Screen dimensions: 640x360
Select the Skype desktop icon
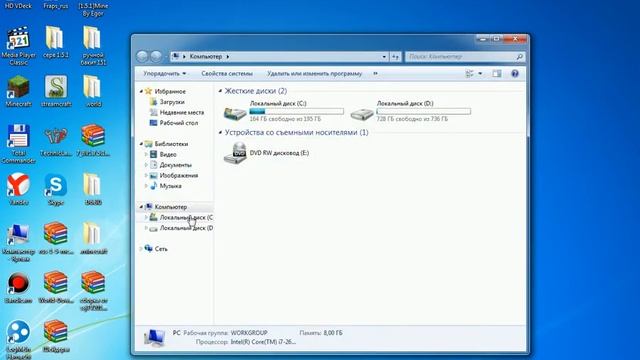56,189
